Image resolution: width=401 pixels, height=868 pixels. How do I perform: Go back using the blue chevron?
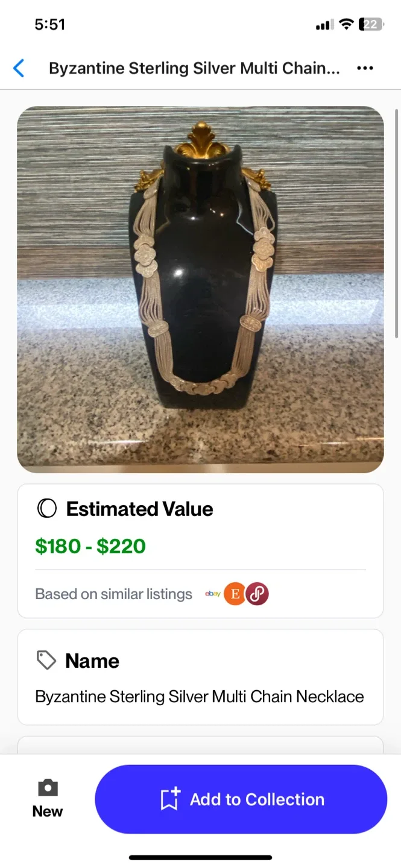(19, 68)
